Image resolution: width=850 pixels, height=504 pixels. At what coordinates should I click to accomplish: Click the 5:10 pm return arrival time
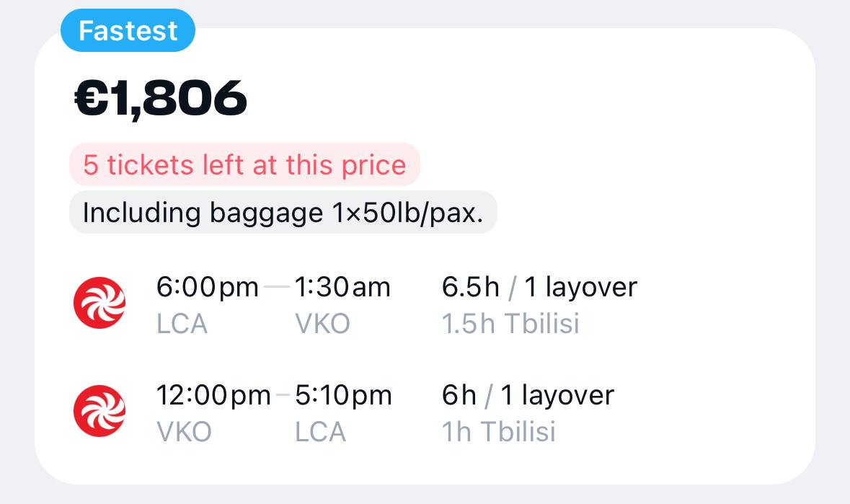click(343, 395)
